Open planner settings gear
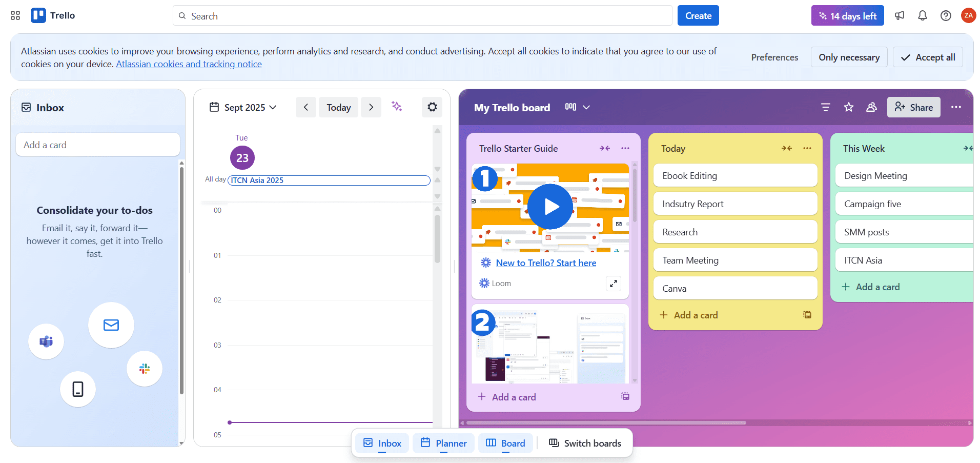The height and width of the screenshot is (463, 980). 432,107
